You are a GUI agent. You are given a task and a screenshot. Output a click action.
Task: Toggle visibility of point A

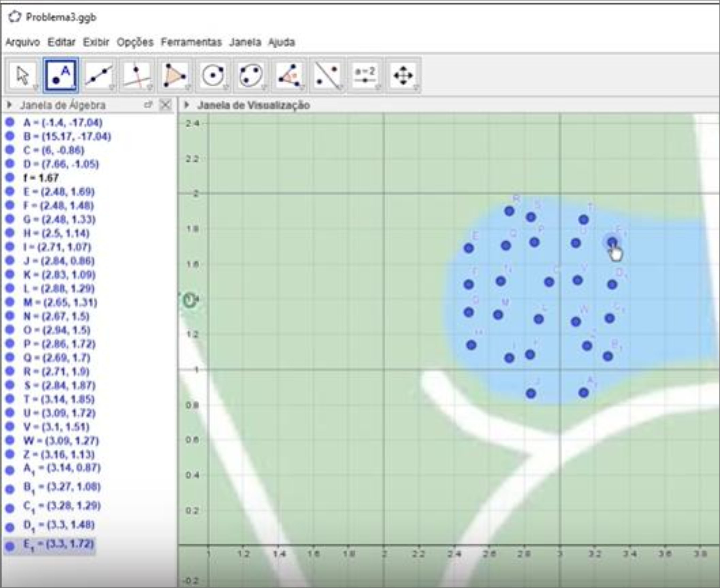coord(10,122)
